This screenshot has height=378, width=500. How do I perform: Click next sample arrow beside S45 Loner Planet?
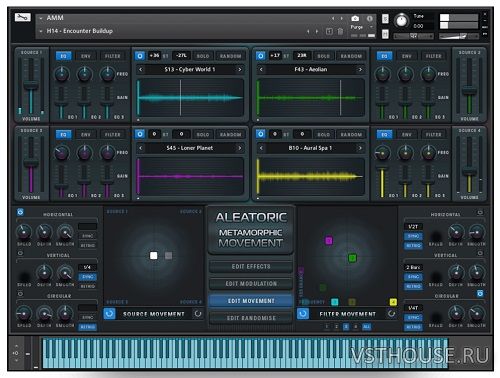tap(239, 148)
